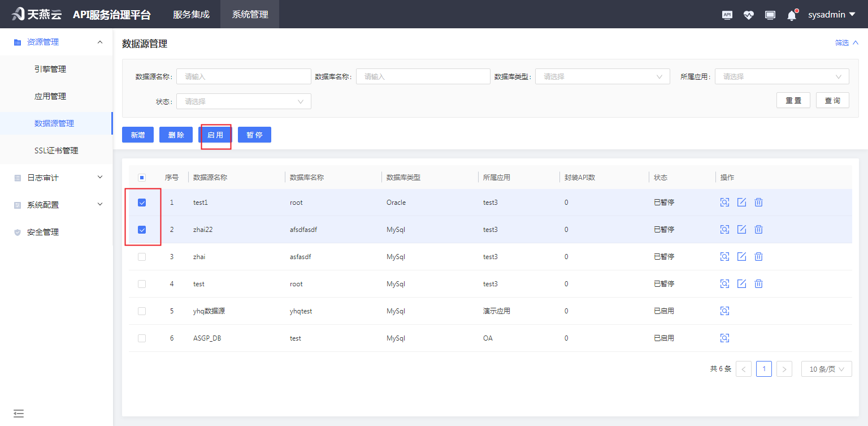
Task: Open the monitor screen icon in top bar
Action: tap(770, 15)
